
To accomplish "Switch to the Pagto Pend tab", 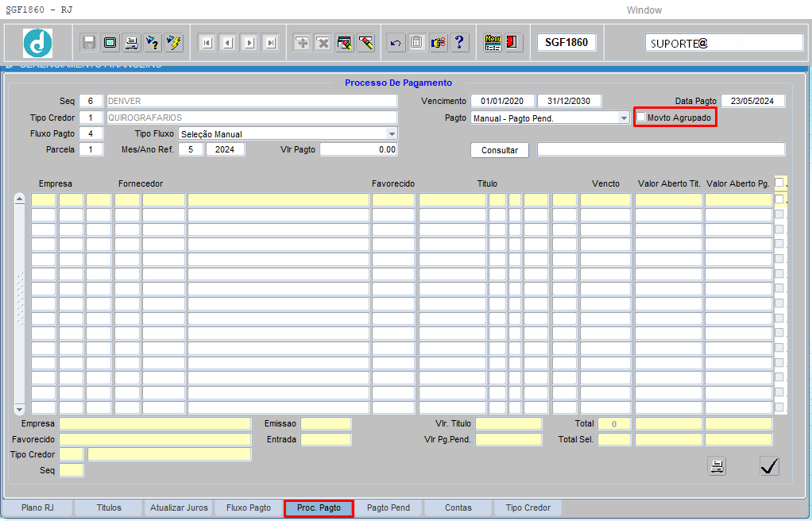I will pos(389,507).
